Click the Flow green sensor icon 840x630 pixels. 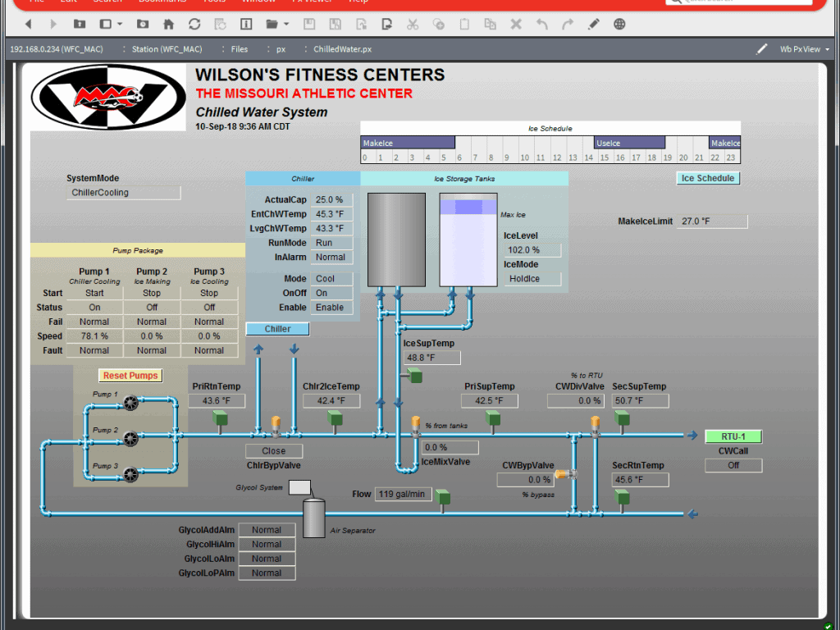tap(442, 498)
